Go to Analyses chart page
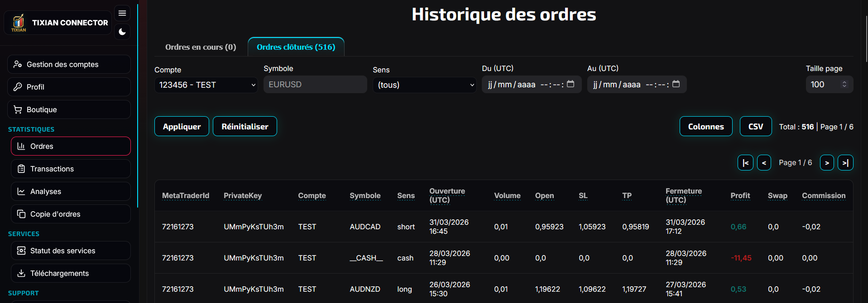Viewport: 868px width, 303px height. tap(71, 191)
